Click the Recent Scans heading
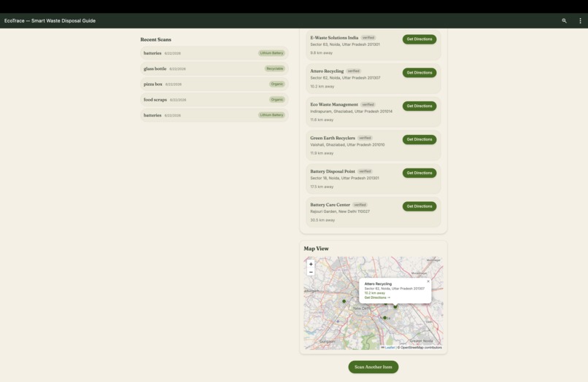 (x=155, y=39)
